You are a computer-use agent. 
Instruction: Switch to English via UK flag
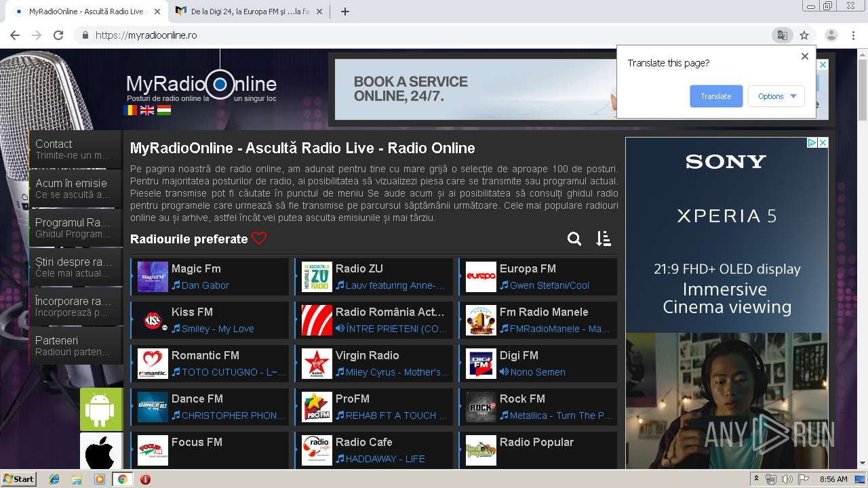click(147, 110)
